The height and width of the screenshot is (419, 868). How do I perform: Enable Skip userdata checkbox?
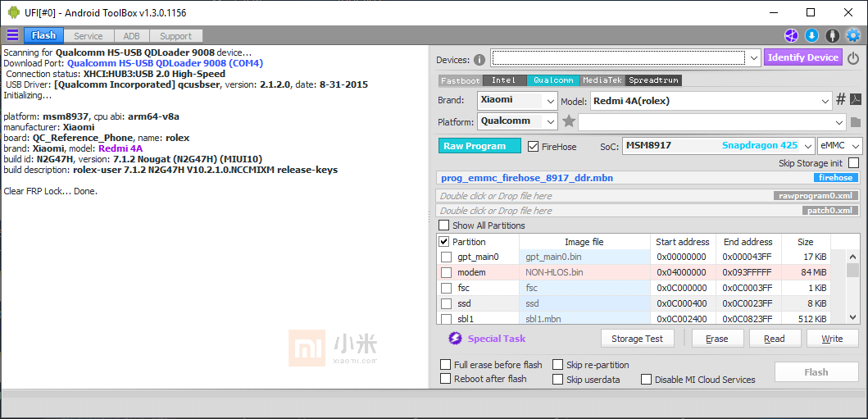click(x=558, y=380)
